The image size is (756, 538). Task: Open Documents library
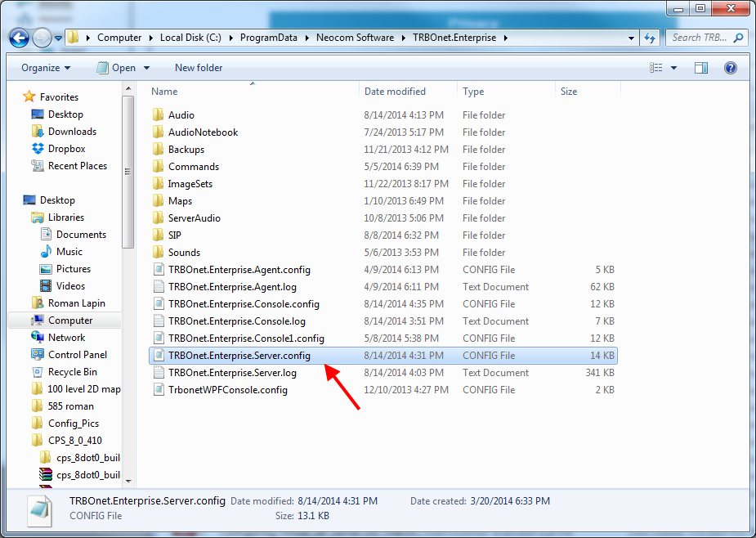[81, 235]
